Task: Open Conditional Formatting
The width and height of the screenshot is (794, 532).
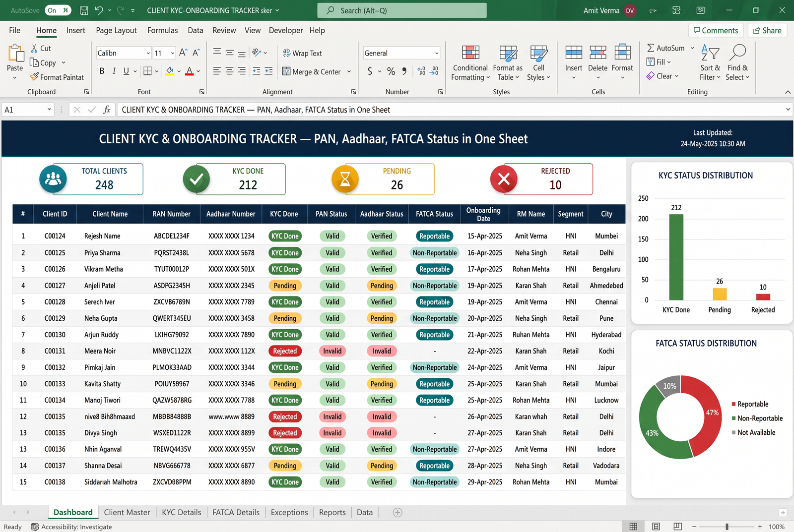Action: click(x=470, y=63)
